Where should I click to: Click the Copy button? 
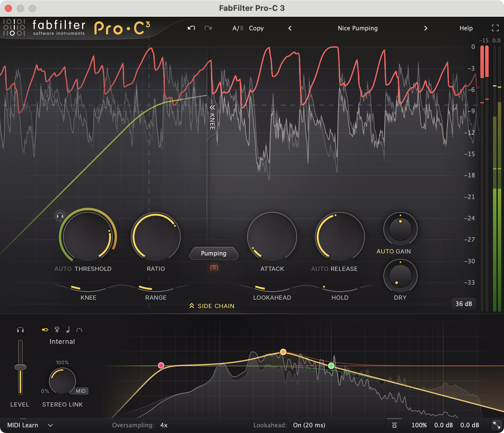coord(256,28)
